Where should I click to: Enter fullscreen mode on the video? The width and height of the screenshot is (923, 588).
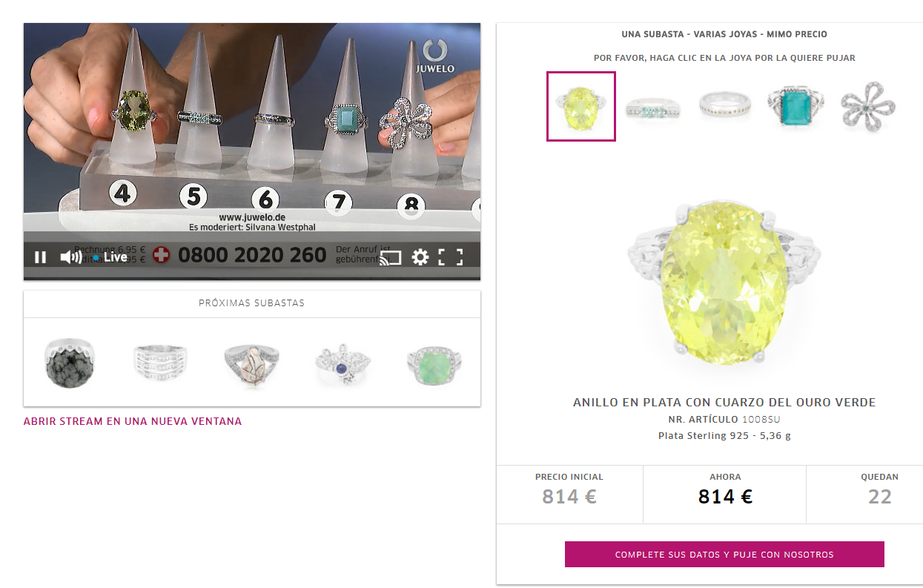point(450,257)
